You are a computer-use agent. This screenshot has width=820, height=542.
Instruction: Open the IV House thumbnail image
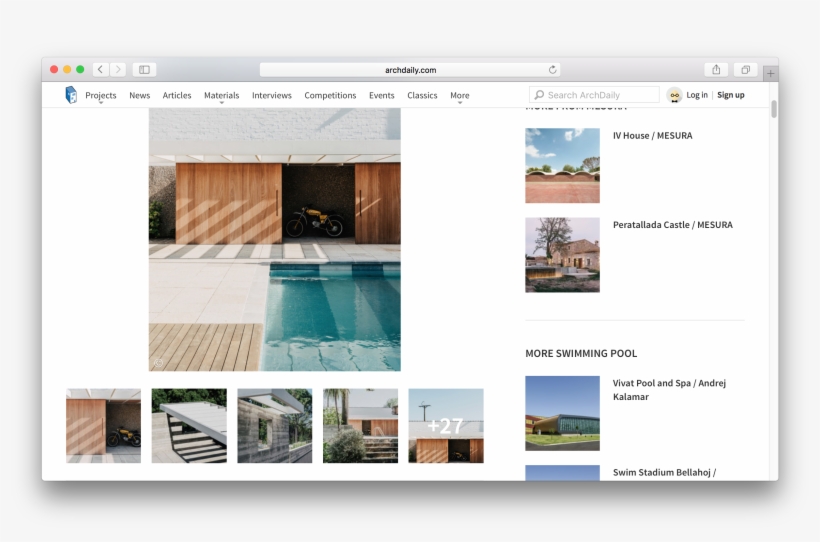[x=562, y=165]
